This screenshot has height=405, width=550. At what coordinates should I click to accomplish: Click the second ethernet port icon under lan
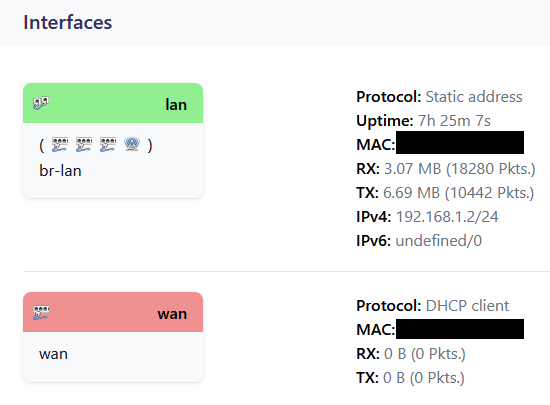tap(84, 144)
